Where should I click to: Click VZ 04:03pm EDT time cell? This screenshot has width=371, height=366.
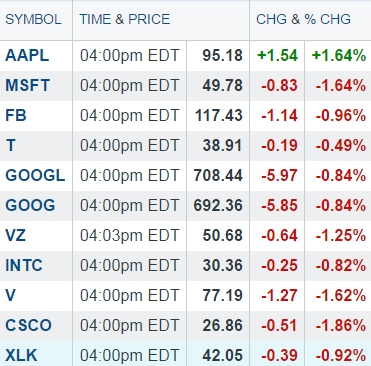(130, 235)
